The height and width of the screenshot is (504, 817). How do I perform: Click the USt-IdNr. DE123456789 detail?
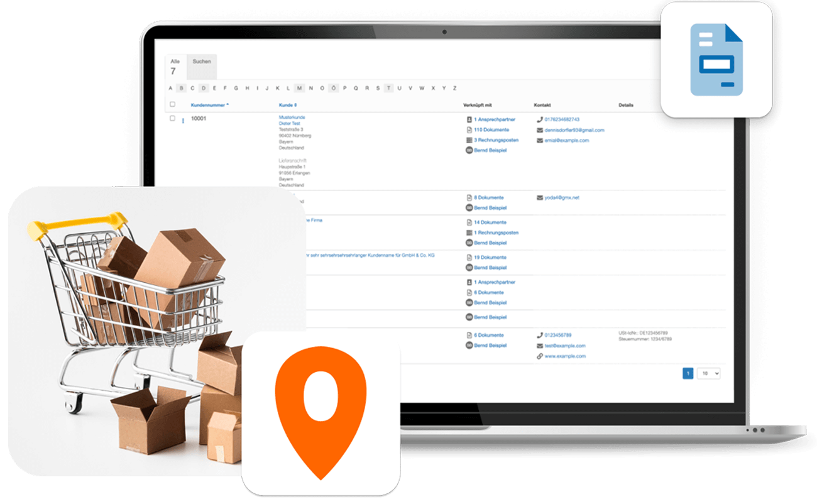(643, 332)
